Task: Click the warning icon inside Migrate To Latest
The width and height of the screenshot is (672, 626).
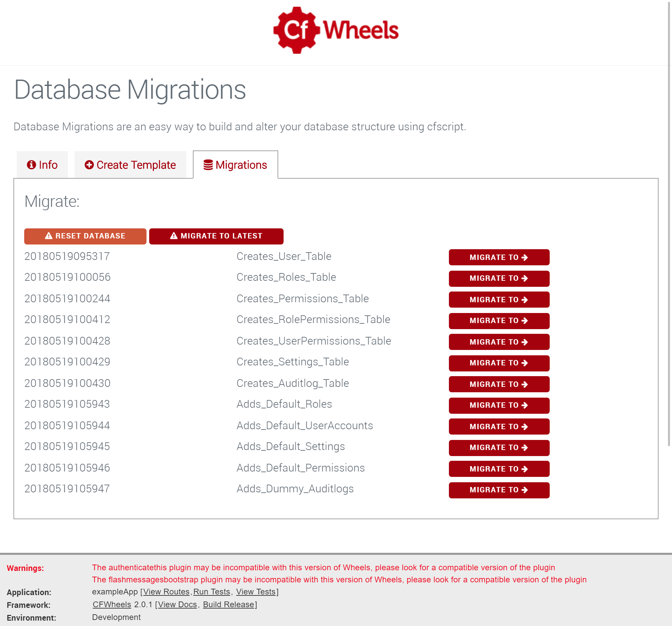Action: (173, 236)
